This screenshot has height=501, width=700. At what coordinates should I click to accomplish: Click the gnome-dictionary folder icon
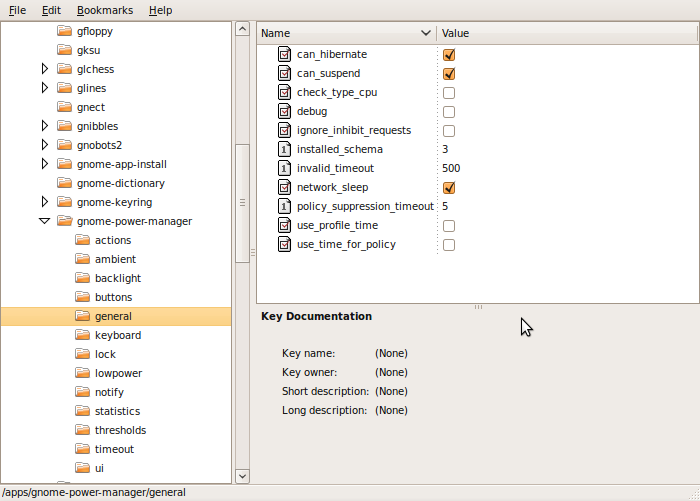65,183
